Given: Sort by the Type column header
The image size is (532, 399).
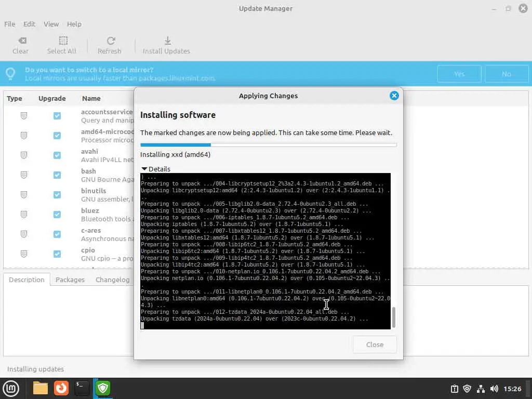Looking at the screenshot, I should [14, 98].
